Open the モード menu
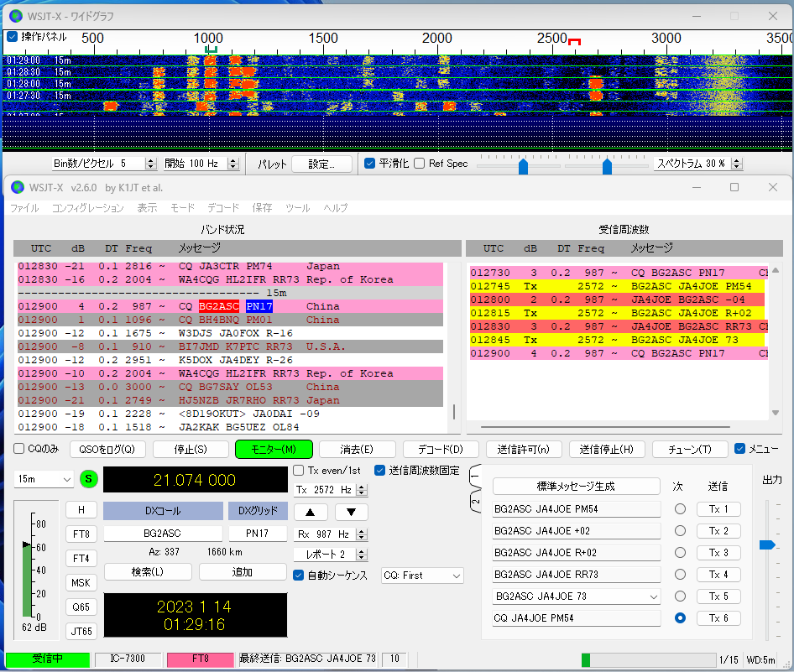This screenshot has width=794, height=672. tap(182, 208)
